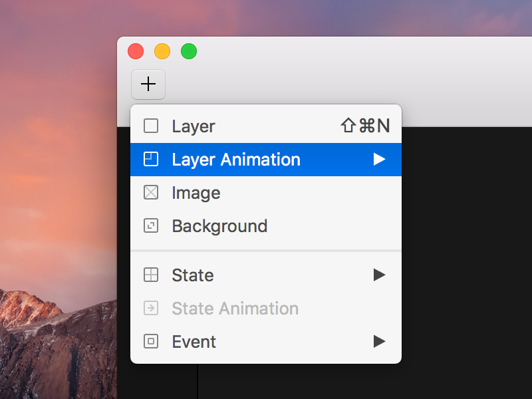This screenshot has height=399, width=532.
Task: Click the square icon beside "Layer"
Action: coord(151,126)
